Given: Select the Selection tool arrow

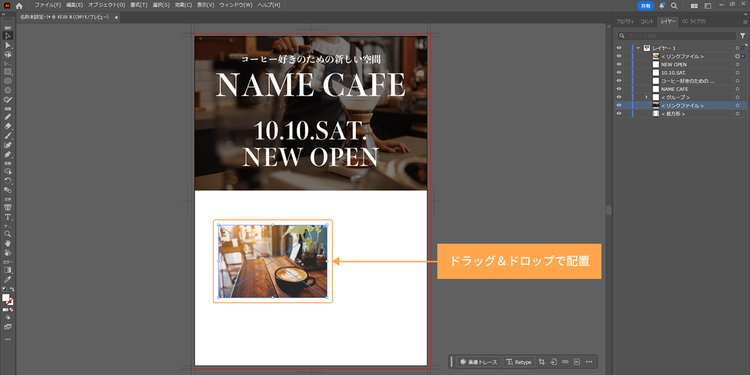Looking at the screenshot, I should click(8, 36).
